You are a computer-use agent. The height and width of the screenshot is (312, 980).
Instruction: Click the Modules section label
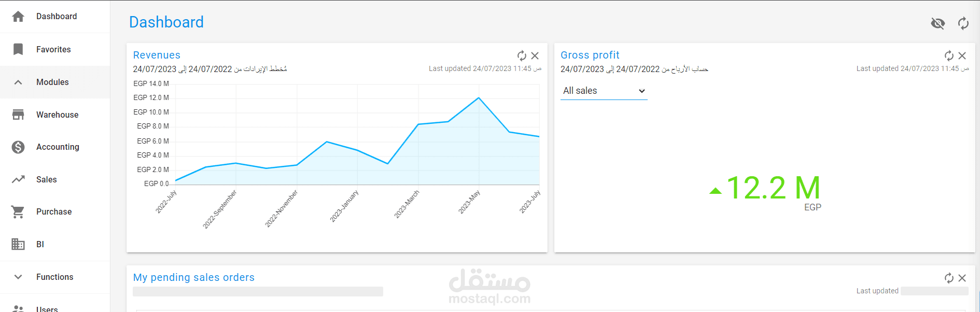52,82
